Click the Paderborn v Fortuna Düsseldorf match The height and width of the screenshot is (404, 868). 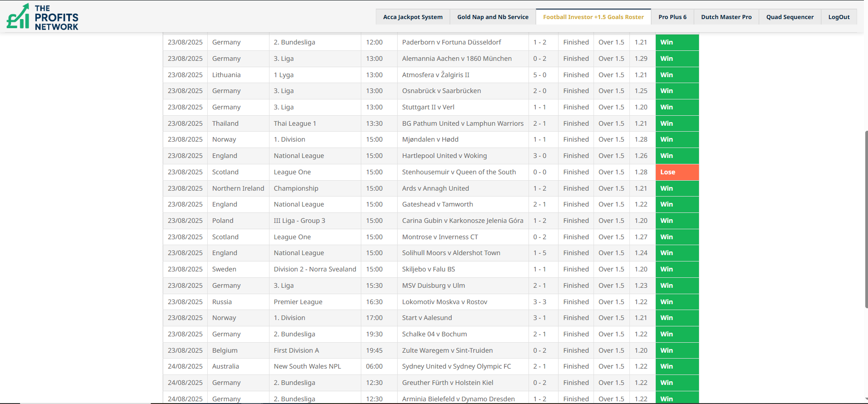(x=451, y=43)
